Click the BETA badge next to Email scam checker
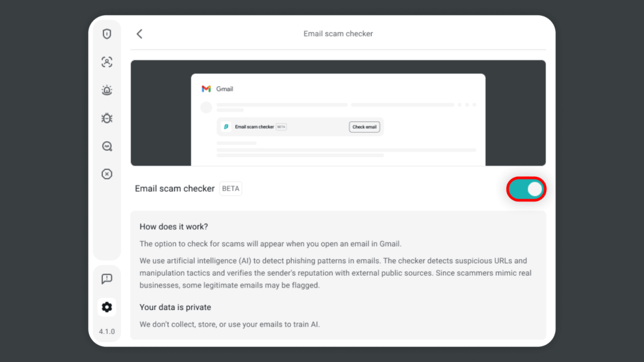This screenshot has width=644, height=362. click(230, 189)
